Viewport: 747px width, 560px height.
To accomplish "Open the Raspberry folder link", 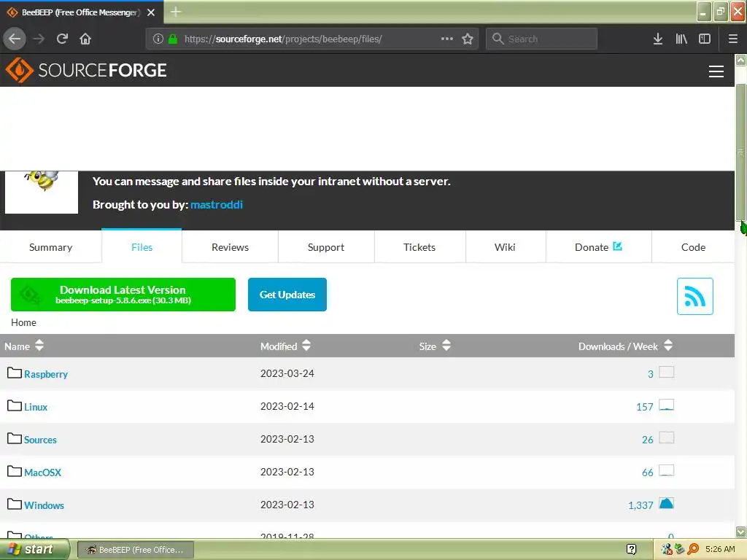I will pyautogui.click(x=46, y=374).
